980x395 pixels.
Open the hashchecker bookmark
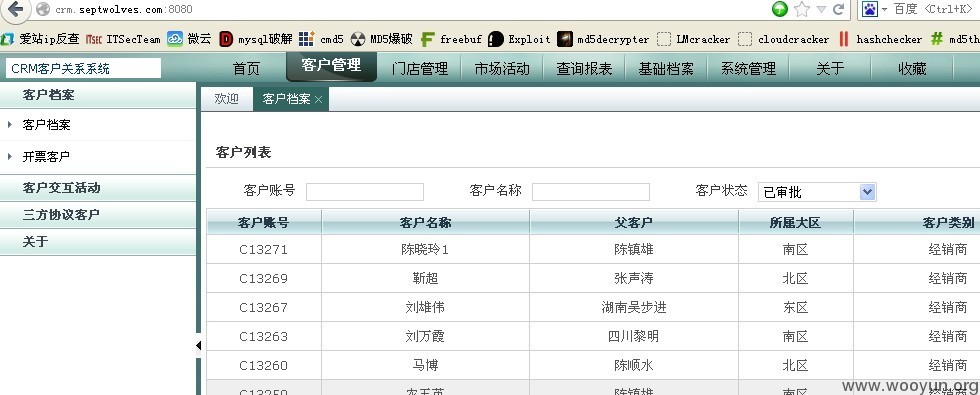[880, 39]
